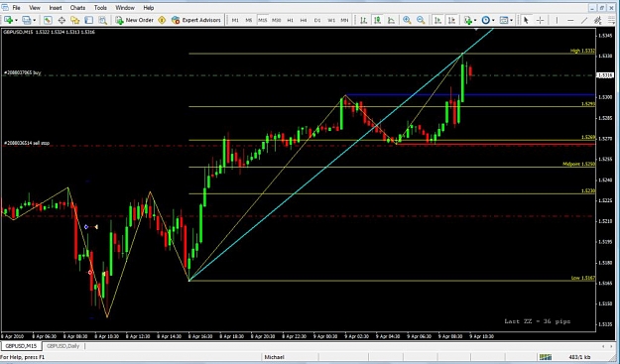Image resolution: width=620 pixels, height=364 pixels.
Task: Click the Zoom In magnifier icon
Action: [x=407, y=20]
